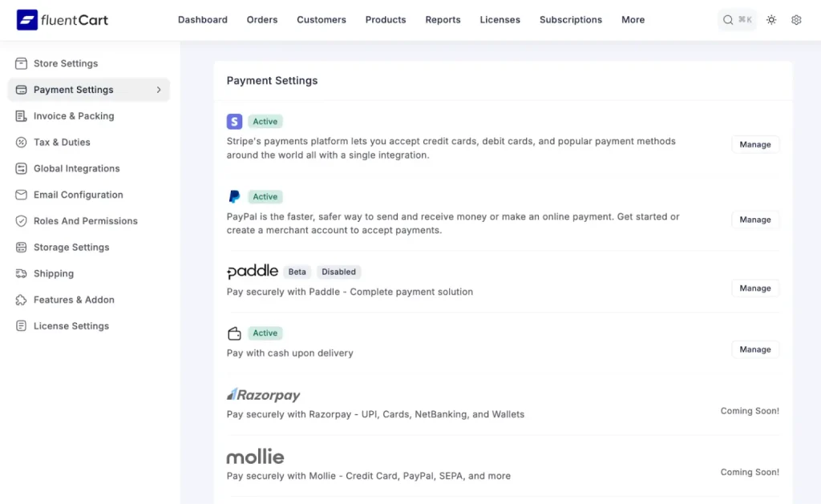Click the Active badge next to Stripe

[x=265, y=121]
